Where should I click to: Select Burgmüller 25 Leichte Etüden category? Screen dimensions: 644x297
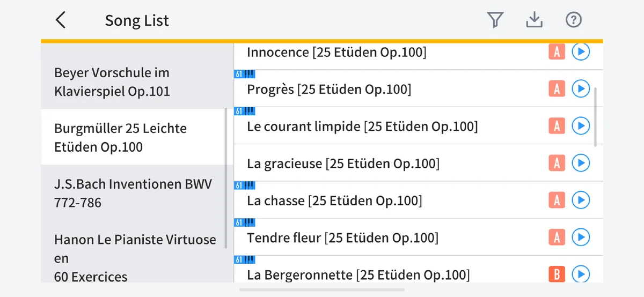tap(121, 137)
